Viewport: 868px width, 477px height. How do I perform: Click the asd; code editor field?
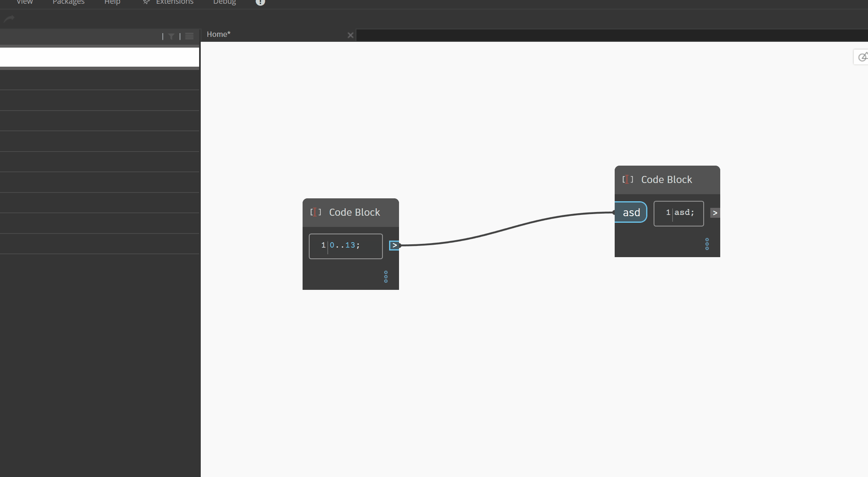pos(679,213)
